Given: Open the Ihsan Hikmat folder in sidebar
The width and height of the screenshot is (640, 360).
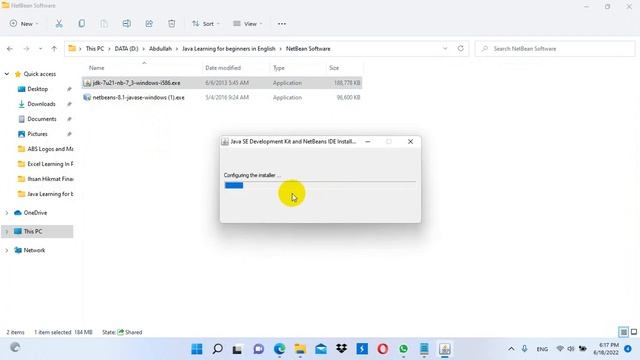Looking at the screenshot, I should tap(45, 179).
